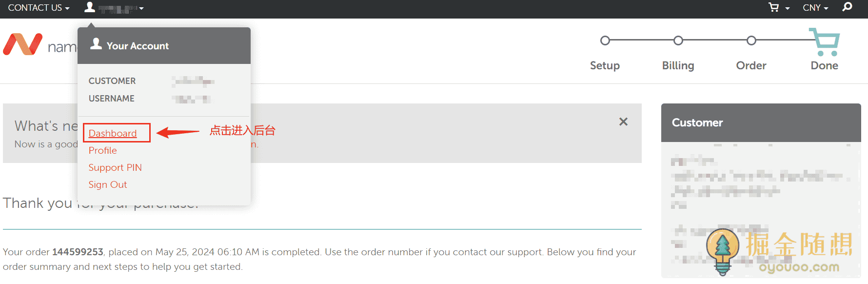This screenshot has width=868, height=284.
Task: Click the user account icon in top bar
Action: tap(90, 7)
